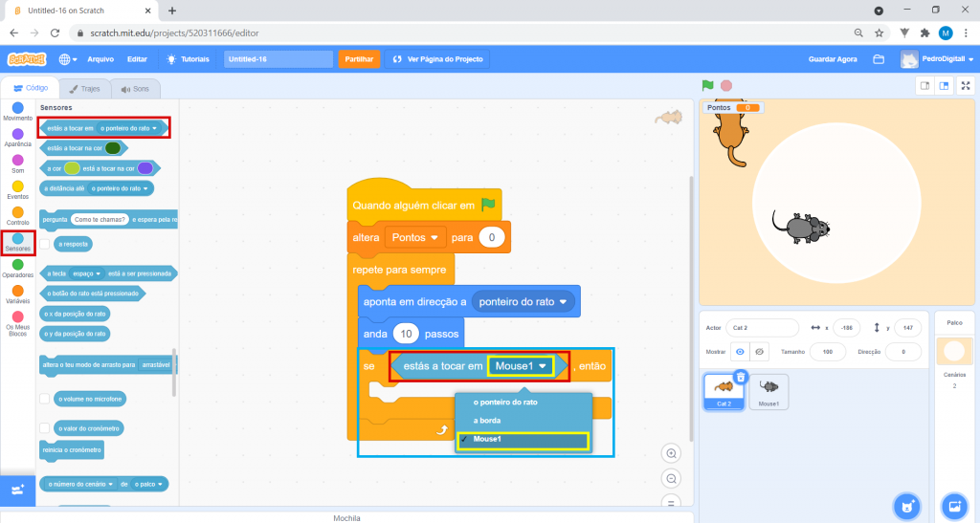Open the Mochila backpack bar

[346, 517]
